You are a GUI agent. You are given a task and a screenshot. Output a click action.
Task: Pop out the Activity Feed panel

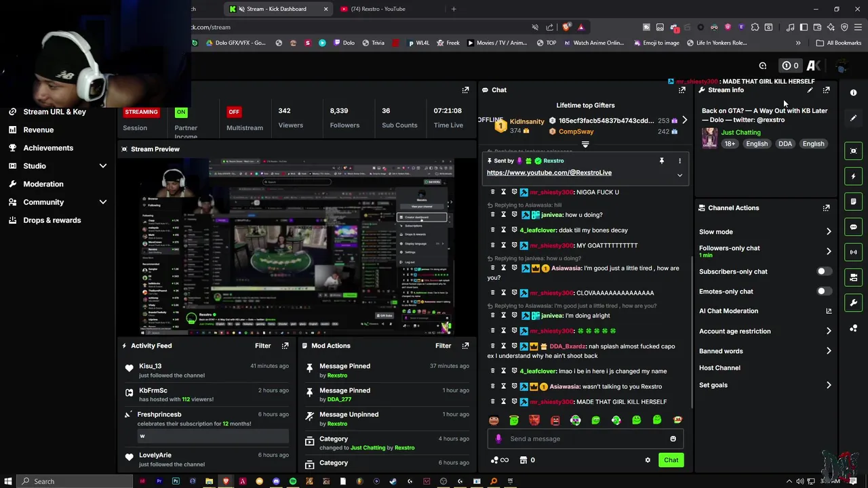click(x=285, y=346)
